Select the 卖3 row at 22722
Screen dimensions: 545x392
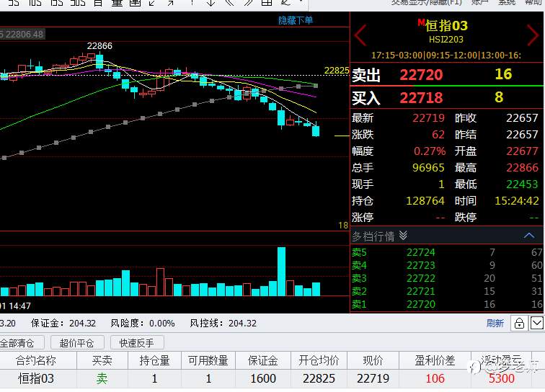(447, 278)
